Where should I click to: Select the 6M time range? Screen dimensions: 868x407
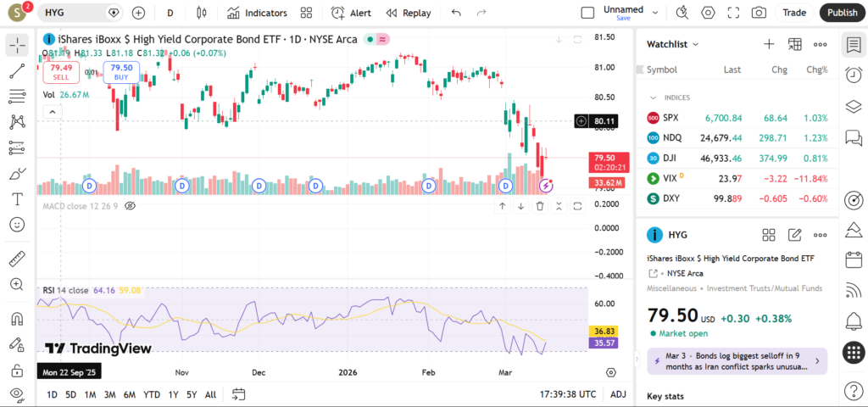click(129, 394)
